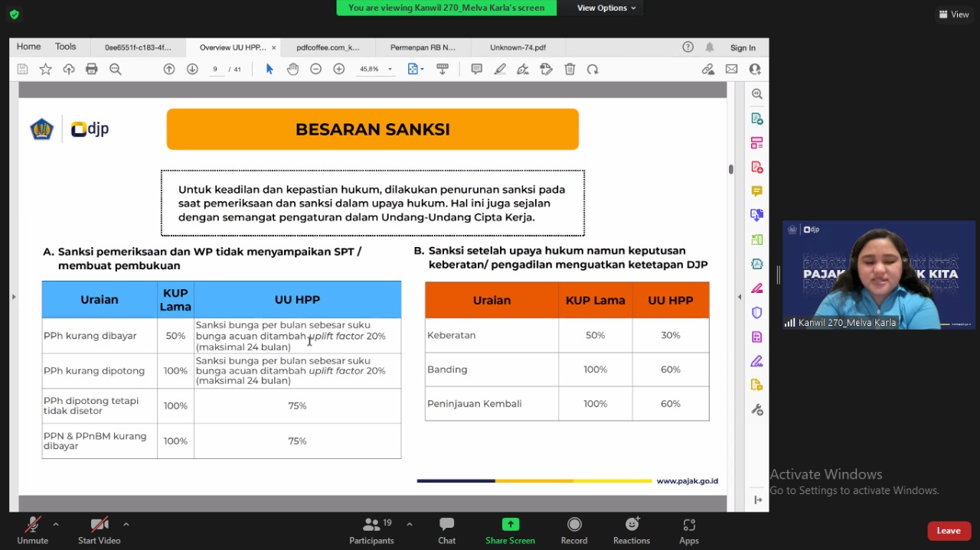Viewport: 980px width, 550px height.
Task: Open the Zoom Apps icon
Action: tap(688, 529)
